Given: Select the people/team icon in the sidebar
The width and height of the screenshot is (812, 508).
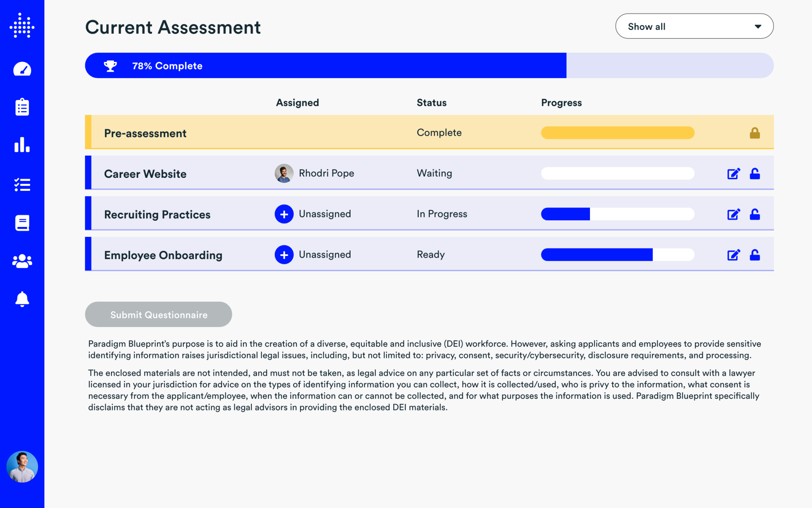Looking at the screenshot, I should [x=22, y=261].
